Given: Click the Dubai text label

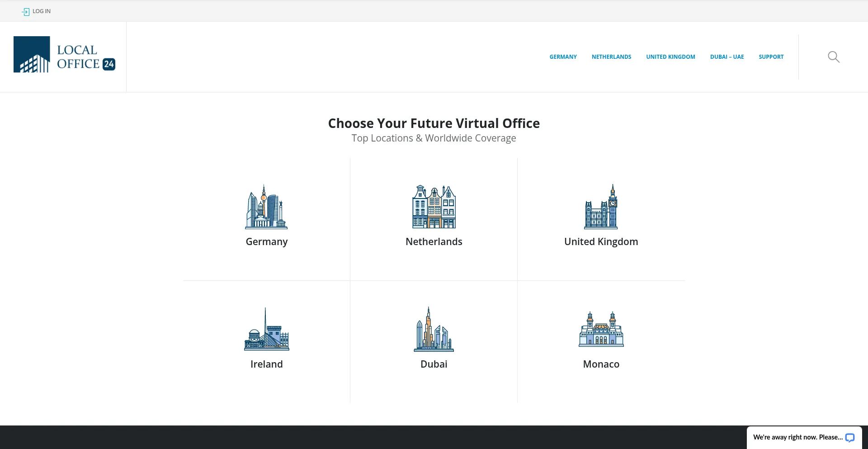Looking at the screenshot, I should [434, 364].
